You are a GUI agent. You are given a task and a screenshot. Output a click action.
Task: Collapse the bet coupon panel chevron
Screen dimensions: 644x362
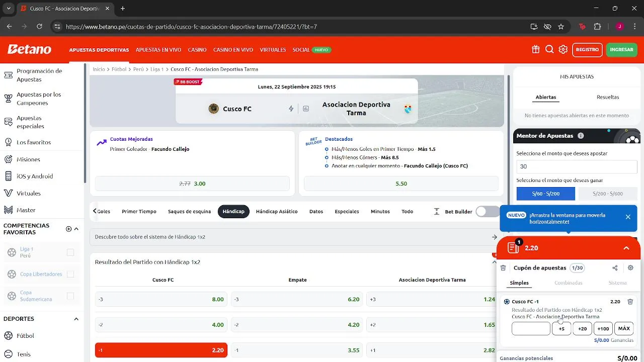click(x=626, y=248)
